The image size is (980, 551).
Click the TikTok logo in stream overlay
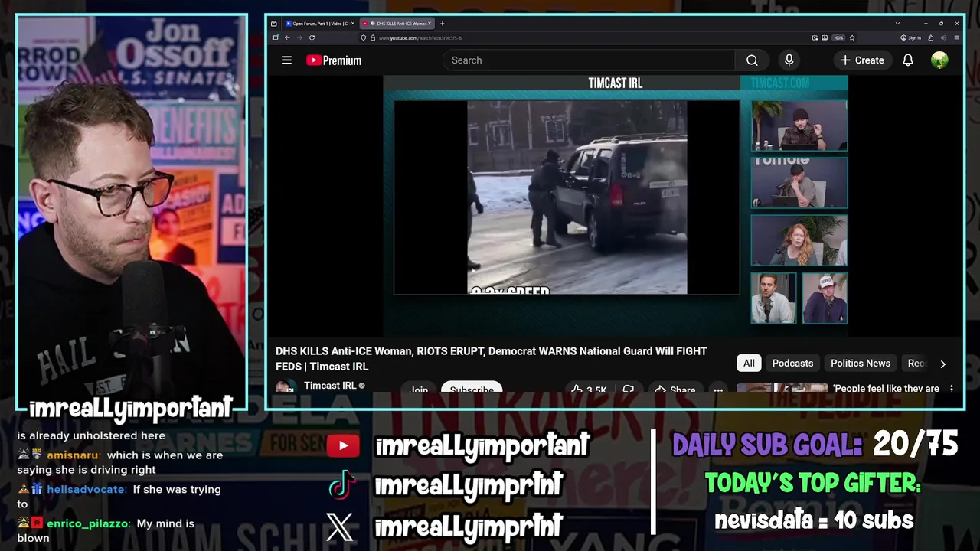click(x=341, y=484)
